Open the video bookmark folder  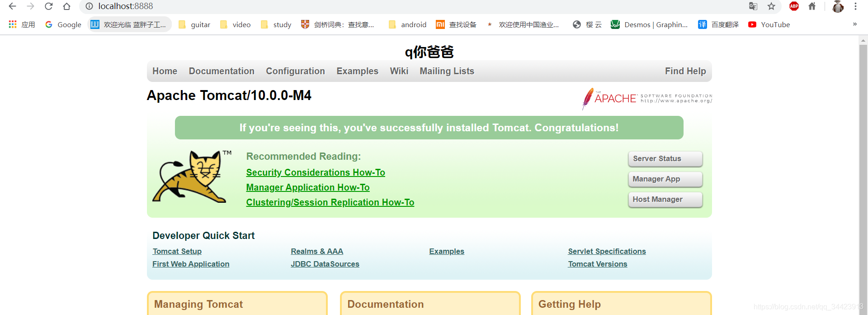(x=235, y=24)
